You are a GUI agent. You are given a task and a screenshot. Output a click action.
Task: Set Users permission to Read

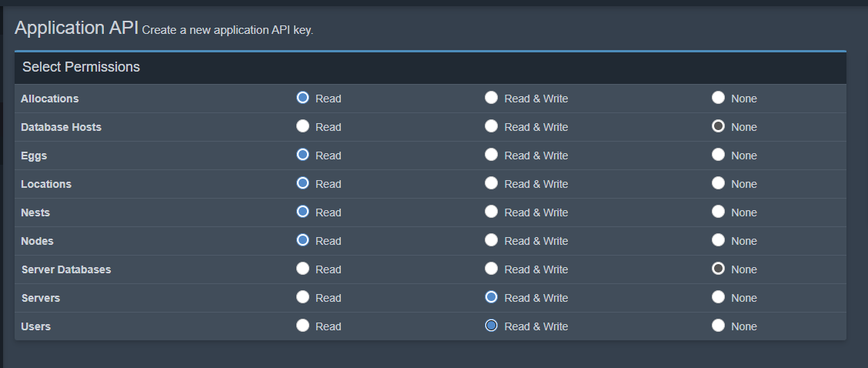click(x=303, y=326)
